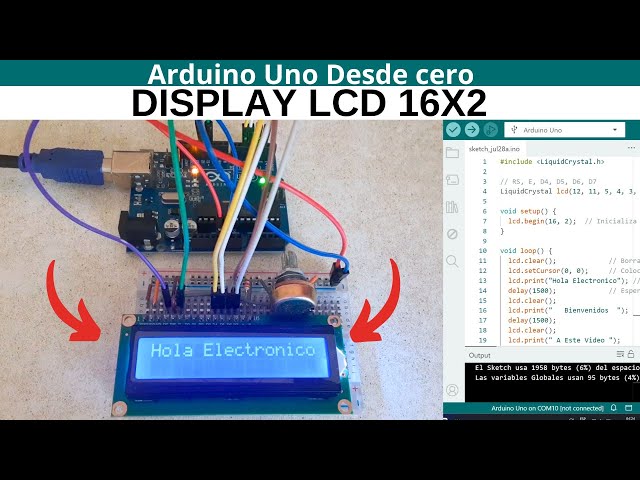Image resolution: width=640 pixels, height=480 pixels.
Task: Click line number 14 in the gutter
Action: click(482, 291)
